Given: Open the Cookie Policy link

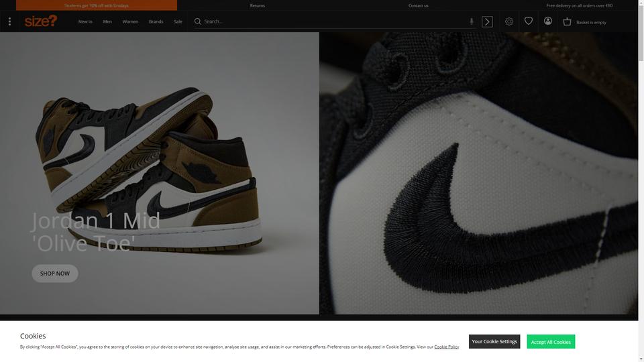Looking at the screenshot, I should (447, 347).
